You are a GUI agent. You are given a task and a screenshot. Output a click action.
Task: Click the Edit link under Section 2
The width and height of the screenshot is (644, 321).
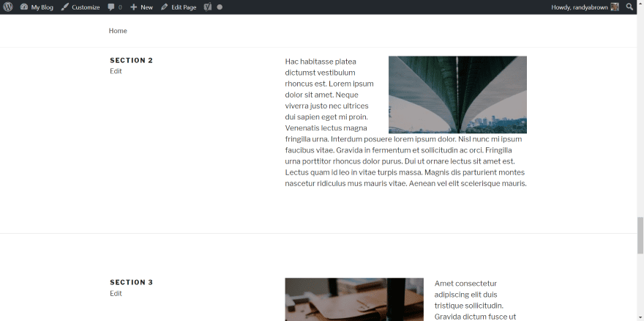click(x=116, y=71)
